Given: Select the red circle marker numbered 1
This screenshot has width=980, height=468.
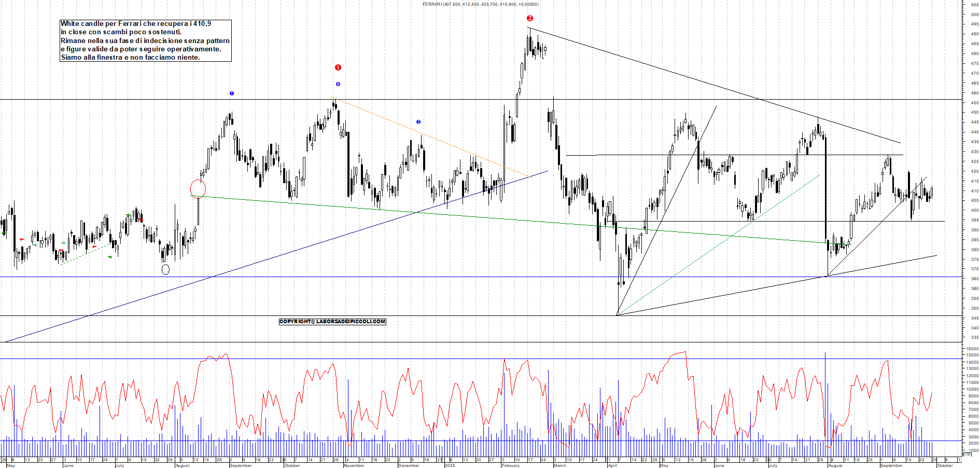Looking at the screenshot, I should pos(338,67).
